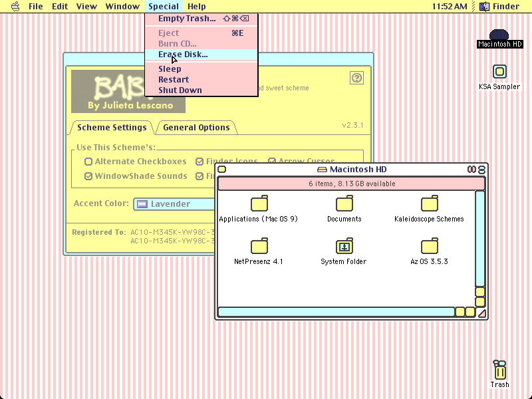Image resolution: width=532 pixels, height=399 pixels.
Task: Select the NetPresenz 4.1 folder icon
Action: point(259,246)
